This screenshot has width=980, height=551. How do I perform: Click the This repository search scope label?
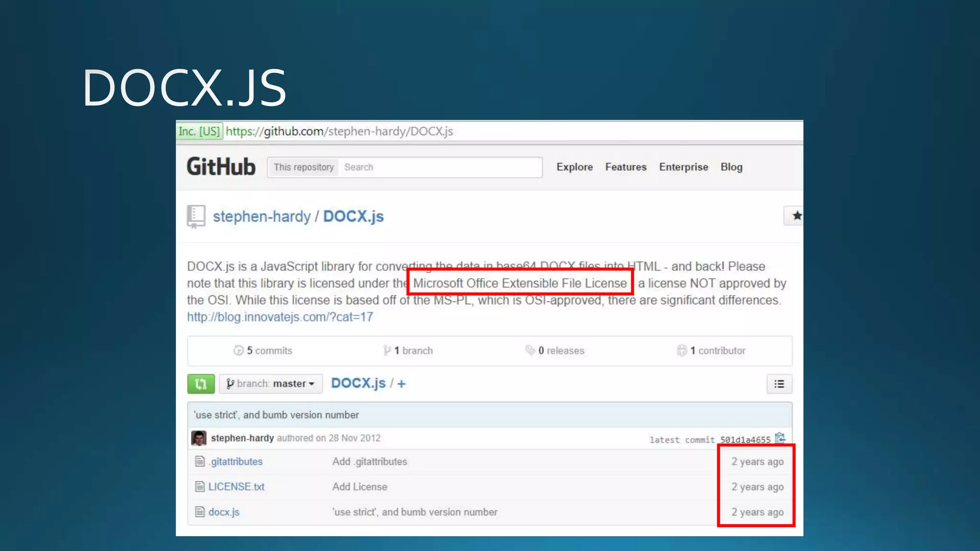pos(303,167)
